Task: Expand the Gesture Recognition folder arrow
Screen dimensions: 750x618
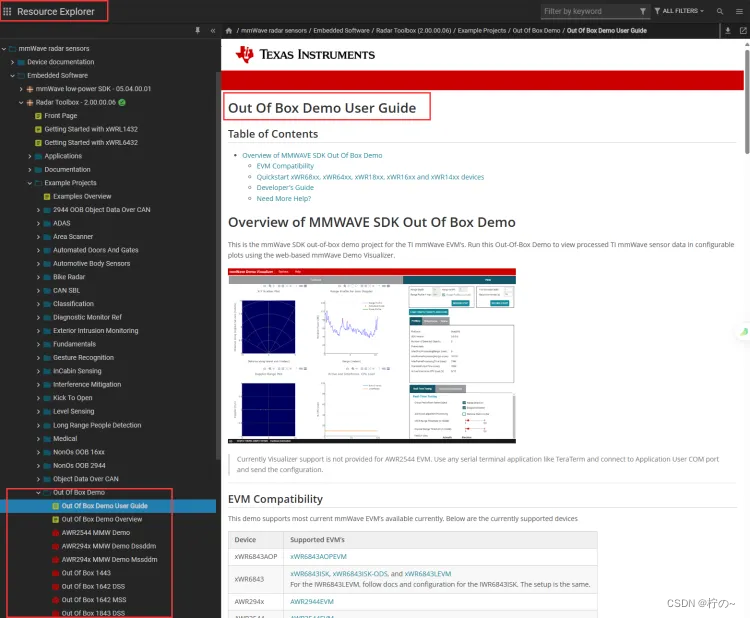Action: click(38, 358)
